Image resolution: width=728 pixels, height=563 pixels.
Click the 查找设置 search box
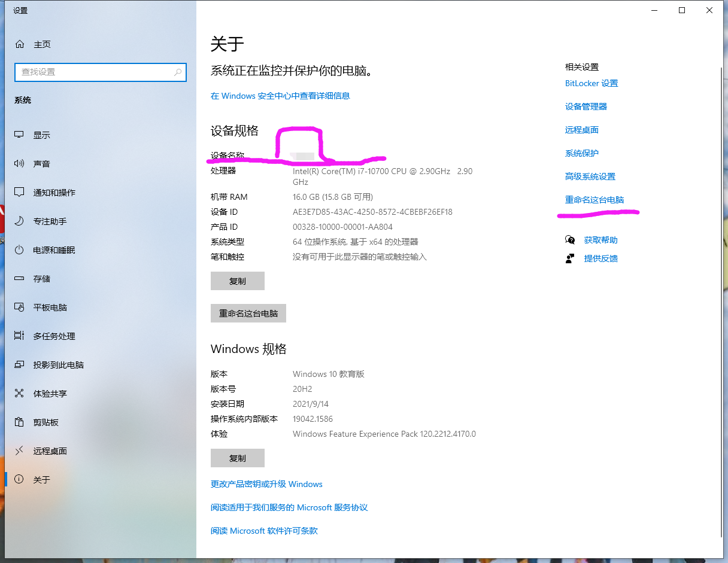click(x=100, y=72)
